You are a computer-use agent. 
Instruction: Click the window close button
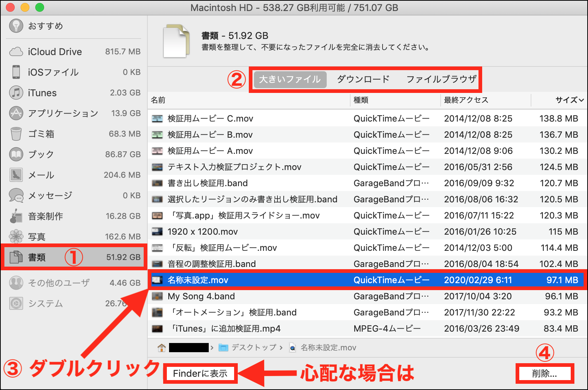(x=10, y=7)
